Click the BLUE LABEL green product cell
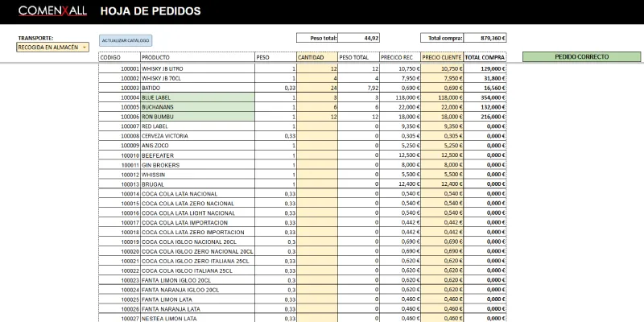This screenshot has width=644, height=322. (197, 97)
